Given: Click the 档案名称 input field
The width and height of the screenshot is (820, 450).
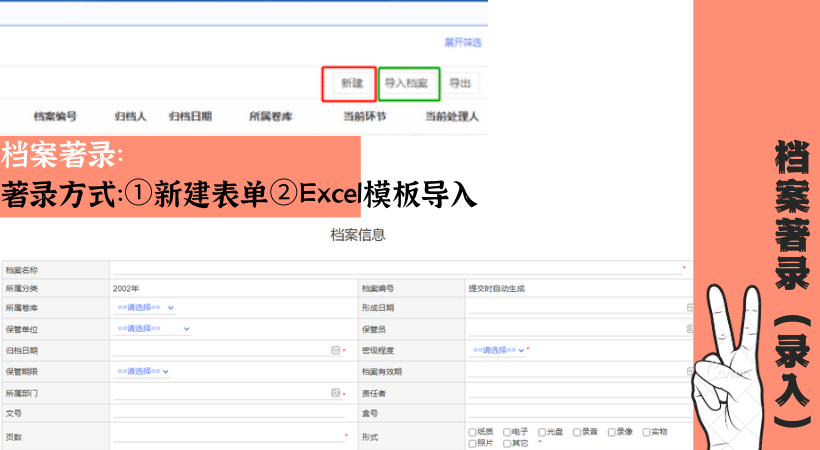Looking at the screenshot, I should (x=396, y=270).
